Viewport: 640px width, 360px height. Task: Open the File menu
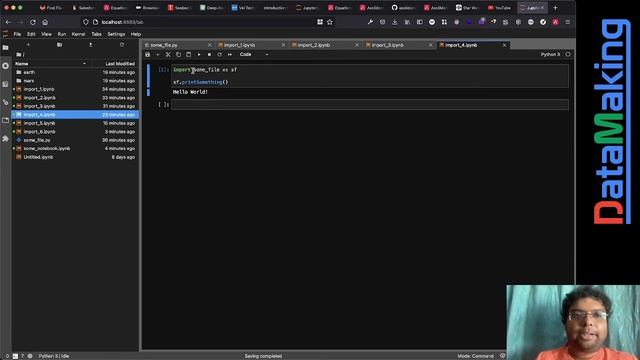tap(17, 34)
